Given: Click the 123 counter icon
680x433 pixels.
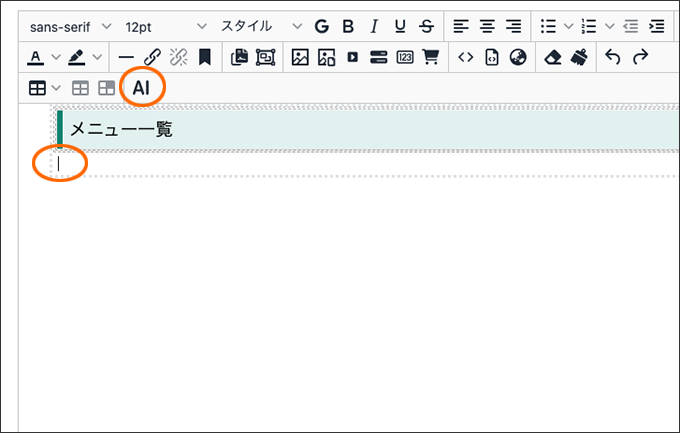Looking at the screenshot, I should pyautogui.click(x=405, y=57).
